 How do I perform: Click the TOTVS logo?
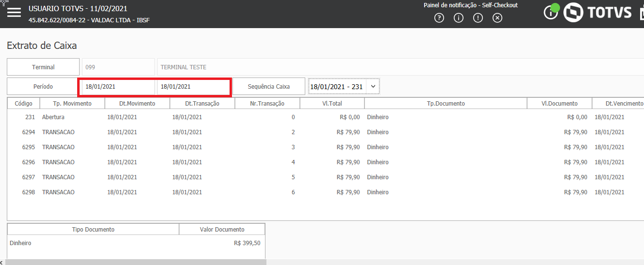coord(597,12)
